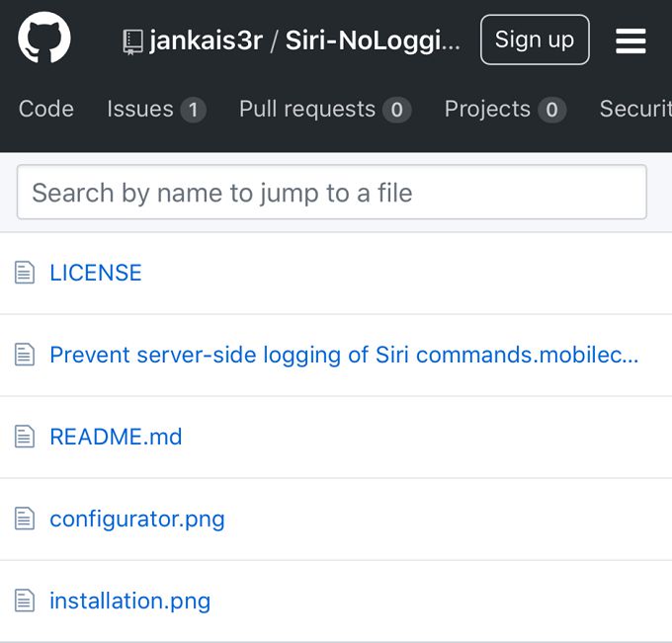Focus the file name search field
This screenshot has width=672, height=643.
coord(331,192)
